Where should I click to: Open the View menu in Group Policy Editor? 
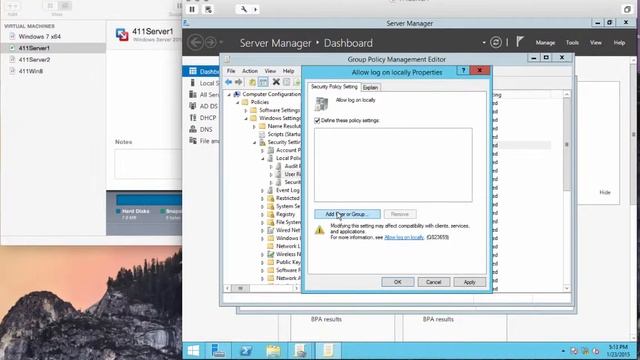pyautogui.click(x=270, y=71)
